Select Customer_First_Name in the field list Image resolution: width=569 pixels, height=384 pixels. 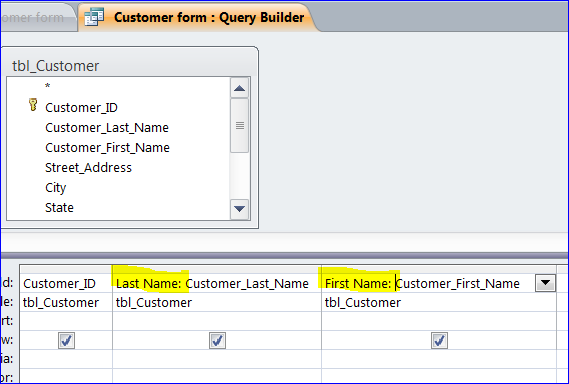tap(107, 147)
